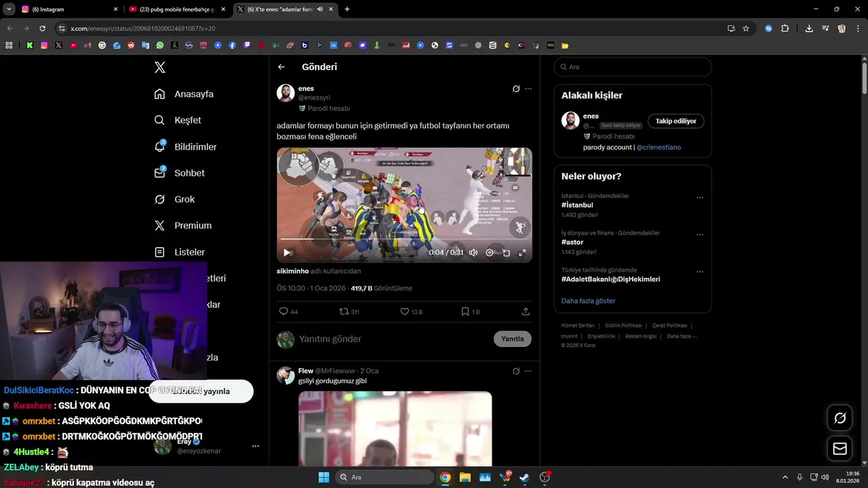Open Keşfet explore page
Viewport: 868px width, 488px height.
pos(178,120)
